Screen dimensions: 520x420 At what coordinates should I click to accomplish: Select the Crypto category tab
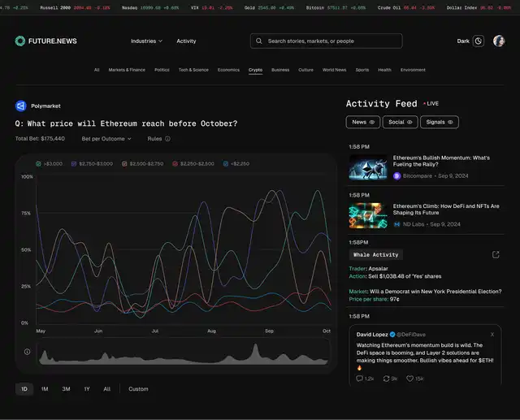coord(255,70)
